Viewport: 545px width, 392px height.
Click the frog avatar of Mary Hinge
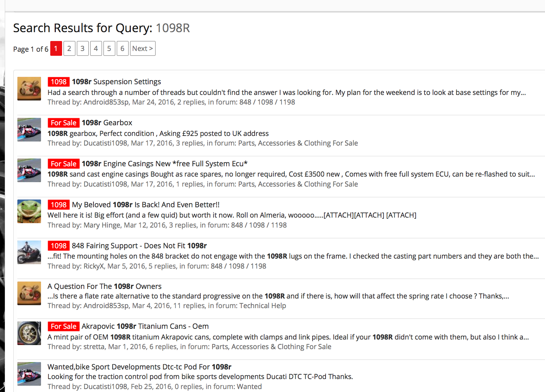click(x=29, y=211)
